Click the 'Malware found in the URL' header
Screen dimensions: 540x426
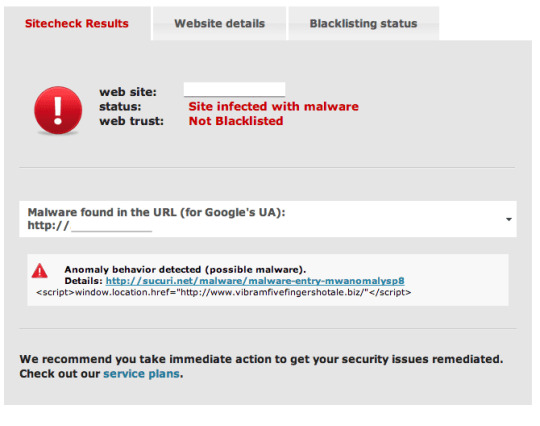pos(156,212)
